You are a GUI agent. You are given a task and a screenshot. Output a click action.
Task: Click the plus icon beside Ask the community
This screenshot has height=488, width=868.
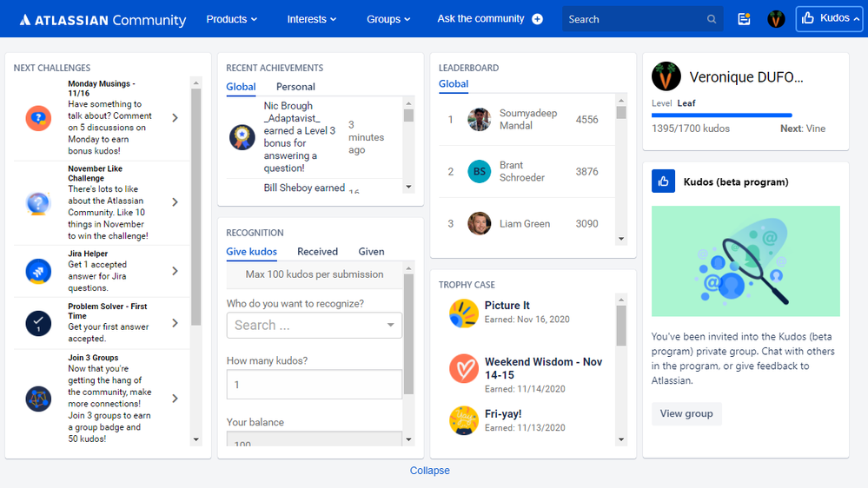click(537, 19)
